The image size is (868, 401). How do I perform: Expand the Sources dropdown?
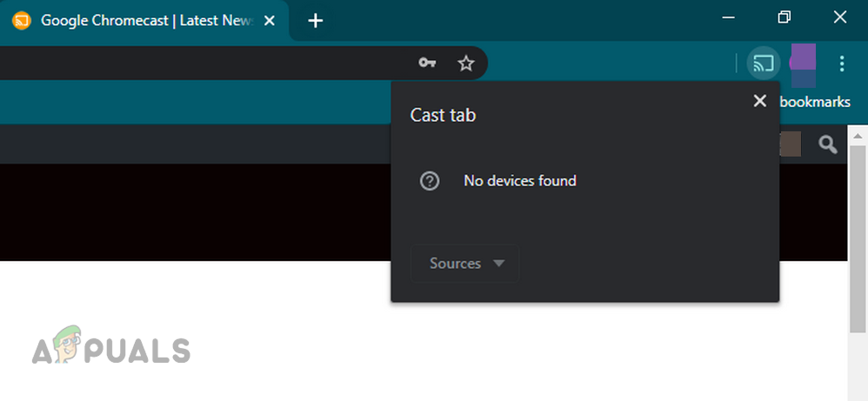465,264
